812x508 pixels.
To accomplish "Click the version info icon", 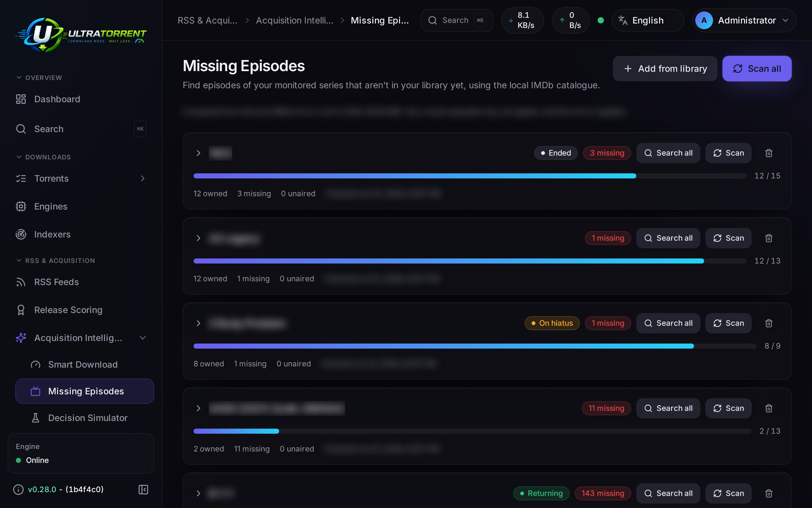I will pyautogui.click(x=18, y=490).
